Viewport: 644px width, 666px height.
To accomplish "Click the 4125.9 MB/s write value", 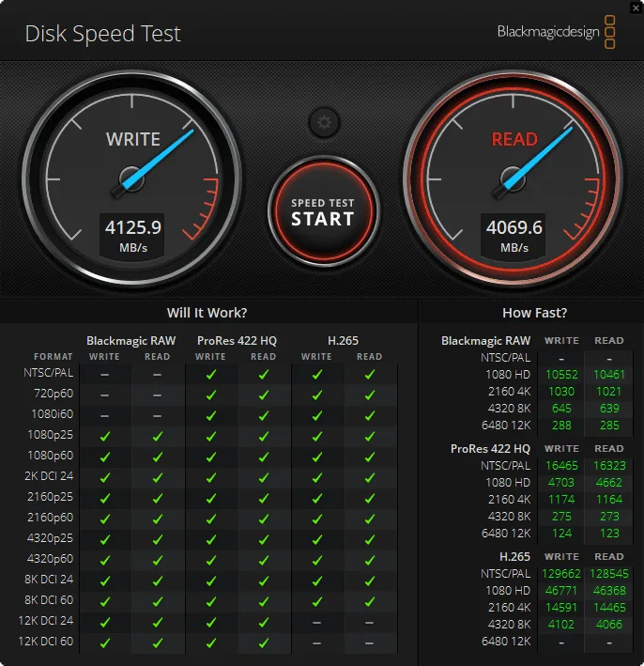I will [132, 236].
